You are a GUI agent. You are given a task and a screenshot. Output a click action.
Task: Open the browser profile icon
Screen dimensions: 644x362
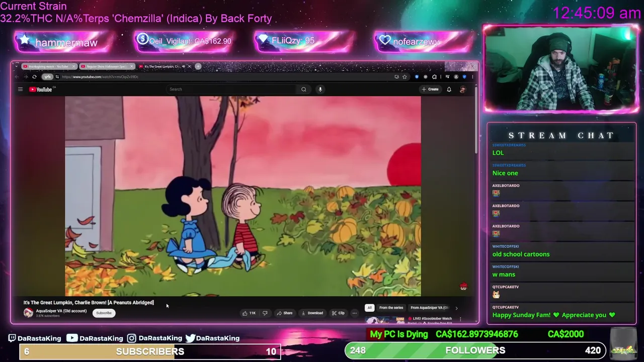456,77
